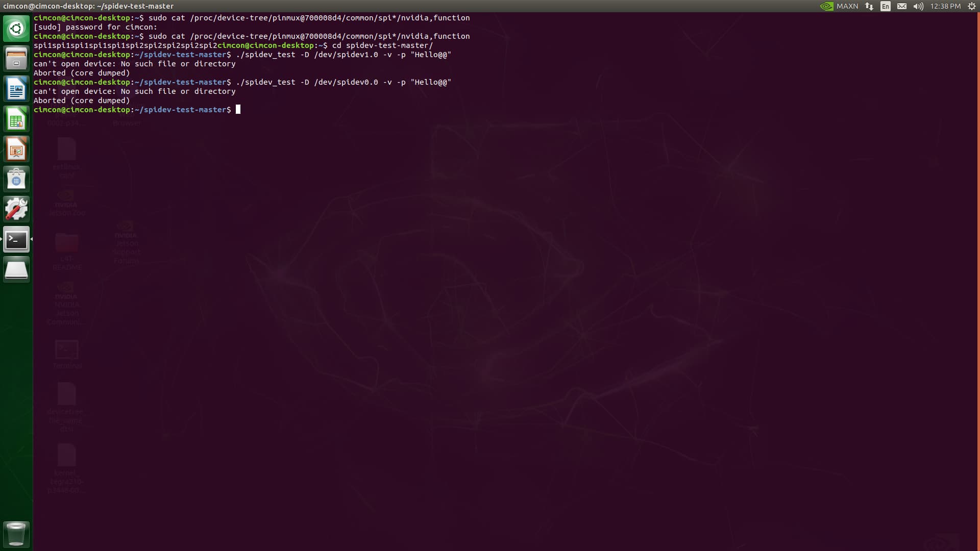Screen dimensions: 980x551
Task: Launch LibreOffice Impress presentation icon
Action: (16, 149)
